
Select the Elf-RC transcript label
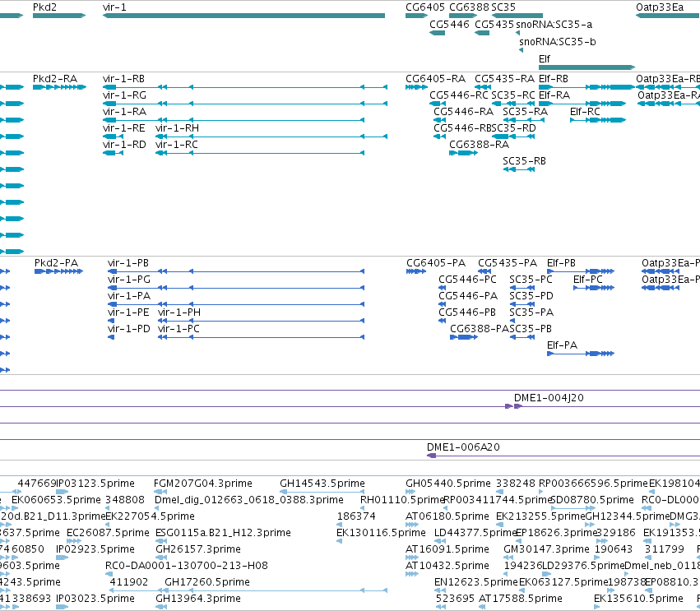click(x=585, y=112)
